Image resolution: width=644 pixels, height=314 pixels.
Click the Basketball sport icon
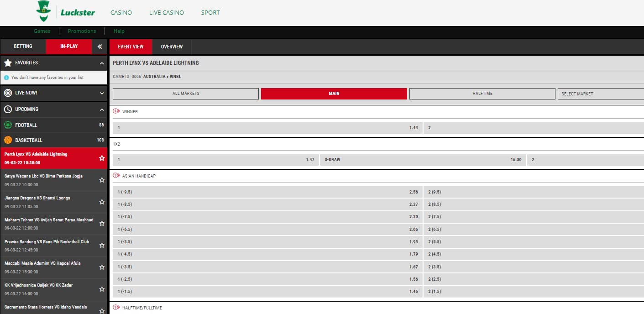(x=8, y=140)
